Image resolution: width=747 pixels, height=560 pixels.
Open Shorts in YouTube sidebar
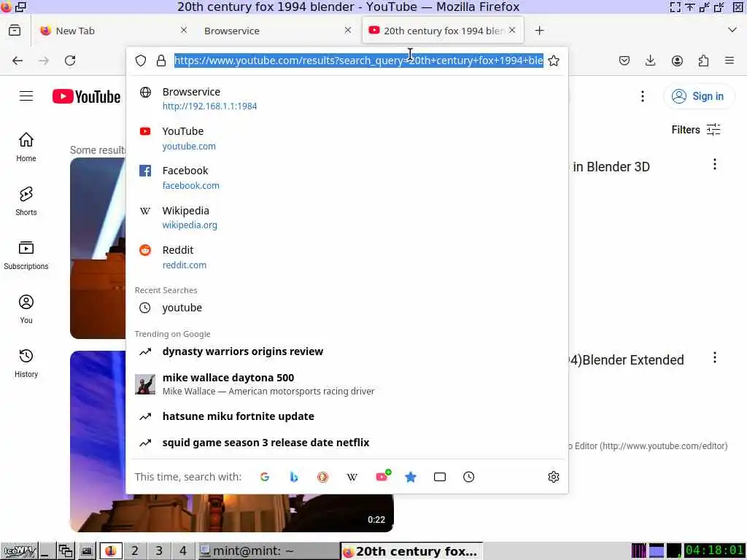[26, 201]
